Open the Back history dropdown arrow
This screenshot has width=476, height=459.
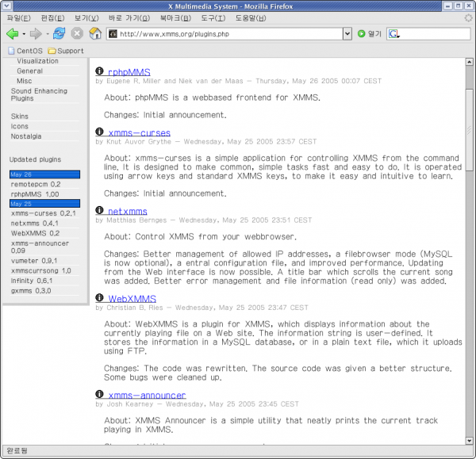coord(24,34)
